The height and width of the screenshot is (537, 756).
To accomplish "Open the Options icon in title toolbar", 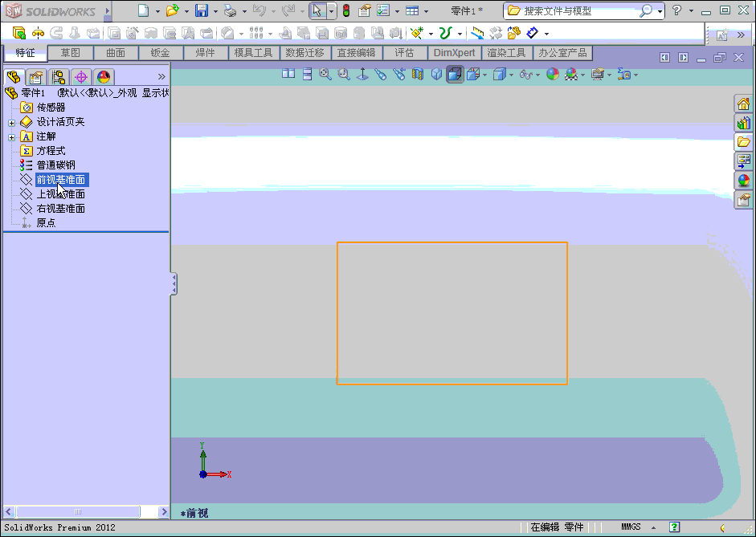I will (384, 10).
